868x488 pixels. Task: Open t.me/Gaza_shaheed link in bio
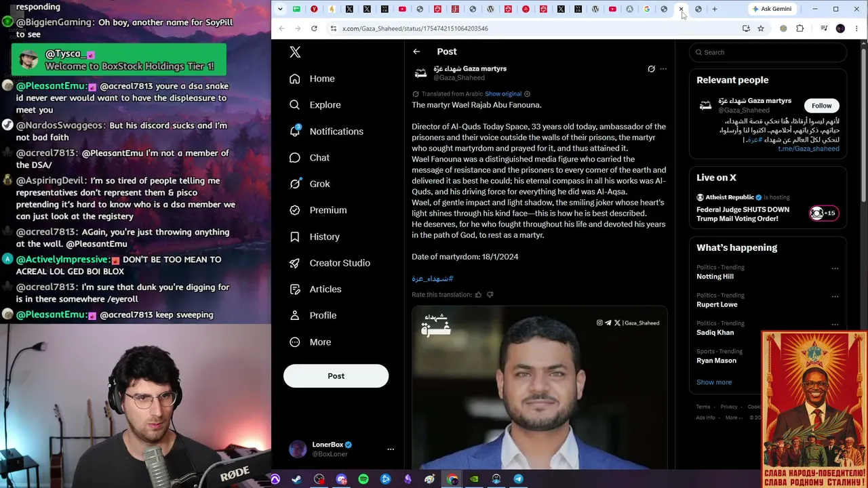808,148
